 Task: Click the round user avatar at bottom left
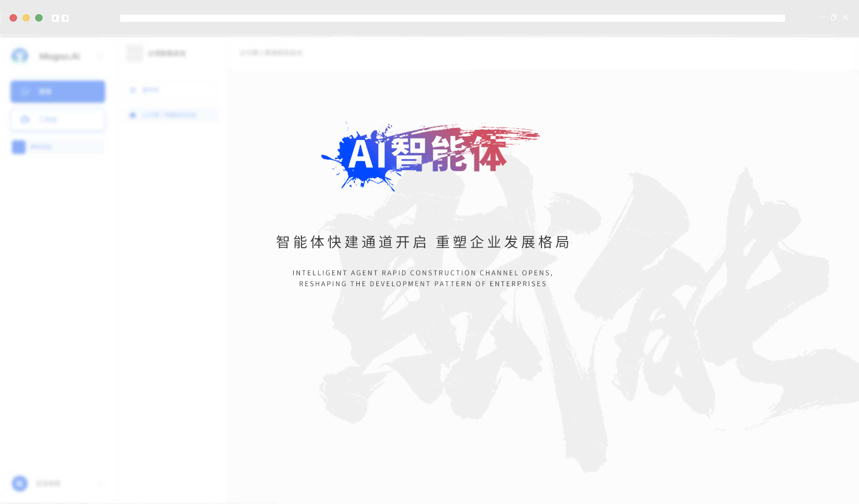pyautogui.click(x=20, y=484)
